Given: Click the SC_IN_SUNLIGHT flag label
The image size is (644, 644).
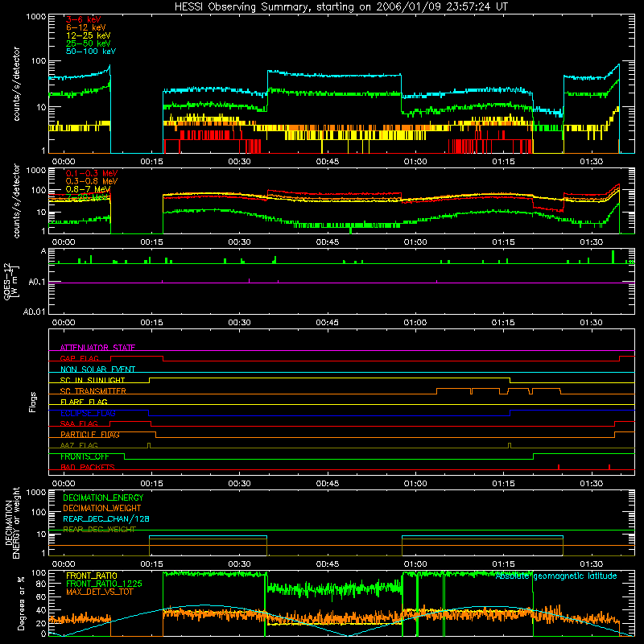Looking at the screenshot, I should pyautogui.click(x=93, y=380).
